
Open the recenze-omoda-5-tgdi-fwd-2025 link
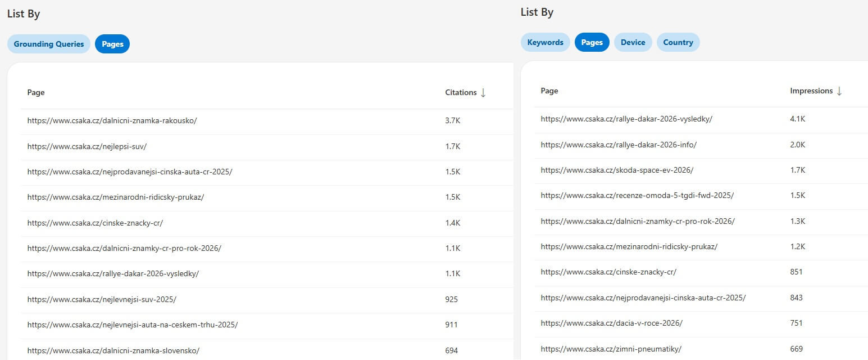637,195
